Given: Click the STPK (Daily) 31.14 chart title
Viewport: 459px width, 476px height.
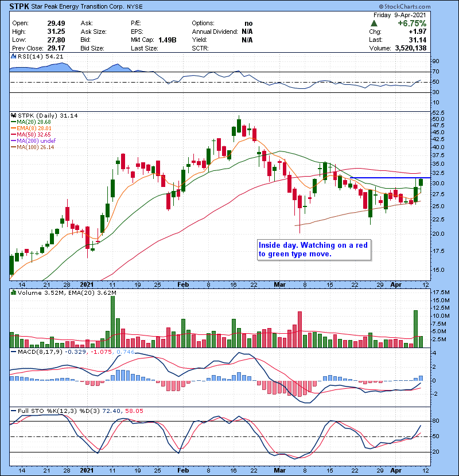Looking at the screenshot, I should pyautogui.click(x=48, y=116).
